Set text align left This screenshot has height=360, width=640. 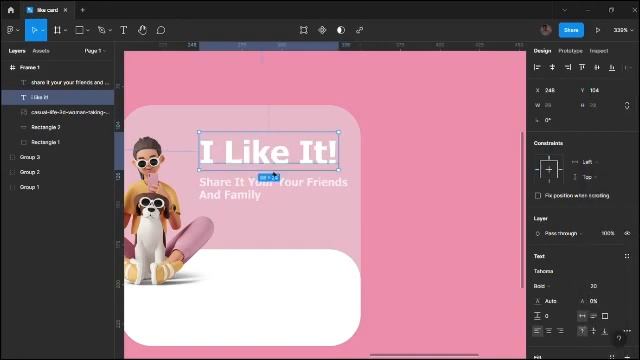(537, 331)
